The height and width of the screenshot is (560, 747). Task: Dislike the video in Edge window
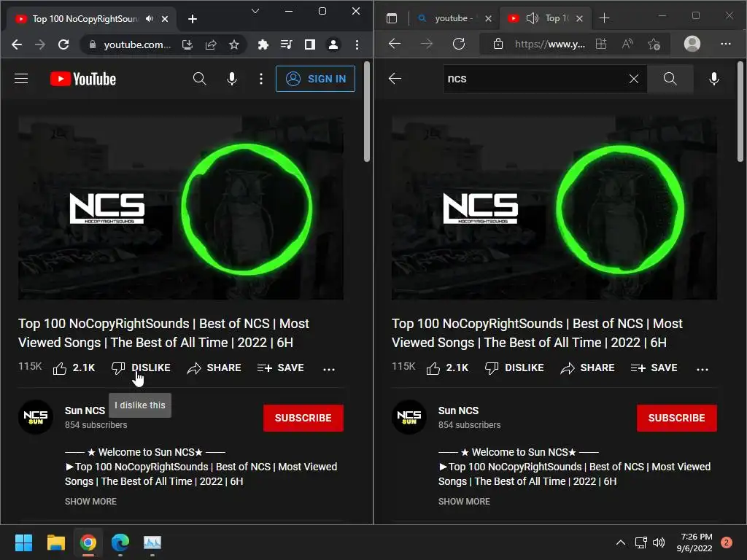click(514, 367)
